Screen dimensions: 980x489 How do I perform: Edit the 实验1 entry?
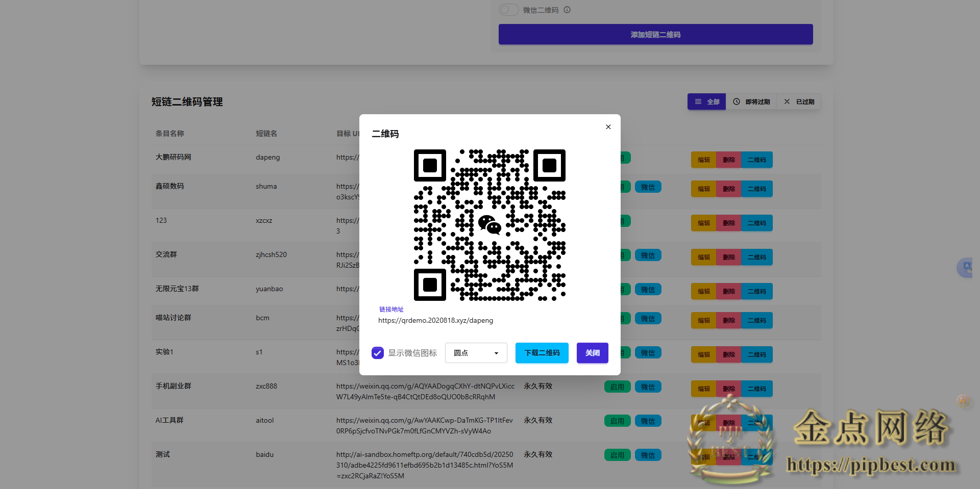pyautogui.click(x=703, y=354)
